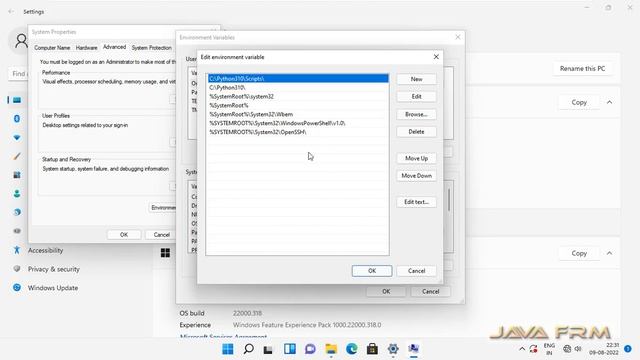Open Accounts icon in Settings sidebar

tap(17, 193)
